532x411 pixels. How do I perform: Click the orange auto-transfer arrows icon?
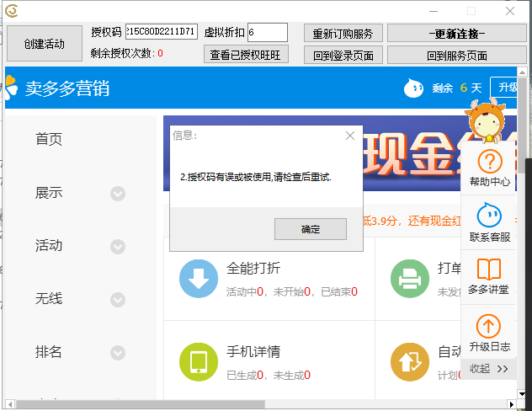[x=410, y=362]
